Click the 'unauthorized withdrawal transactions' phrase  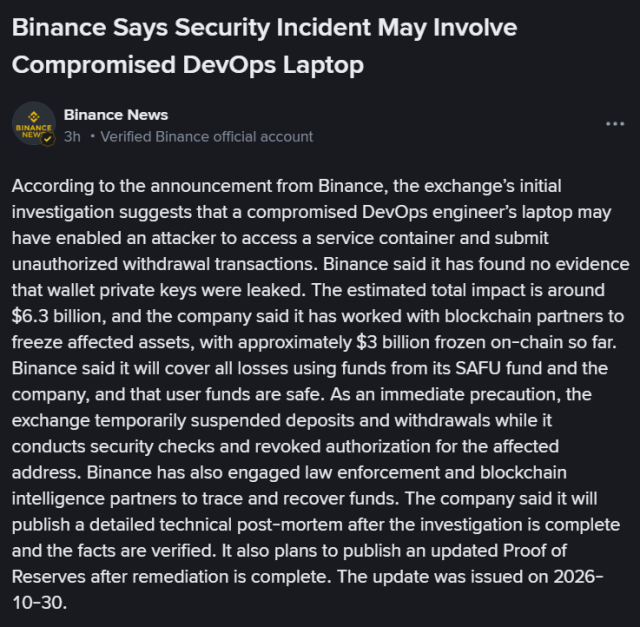tap(164, 265)
